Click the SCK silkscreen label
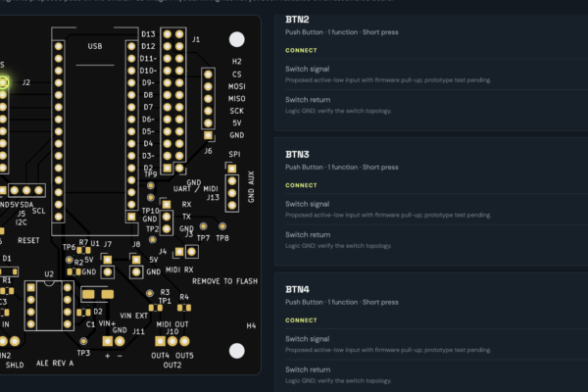This screenshot has width=588, height=392. pos(236,111)
